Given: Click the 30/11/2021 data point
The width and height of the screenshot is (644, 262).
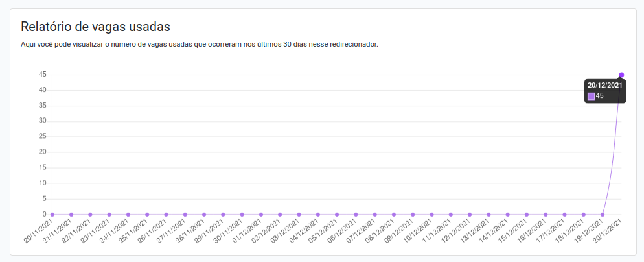Looking at the screenshot, I should pos(242,214).
